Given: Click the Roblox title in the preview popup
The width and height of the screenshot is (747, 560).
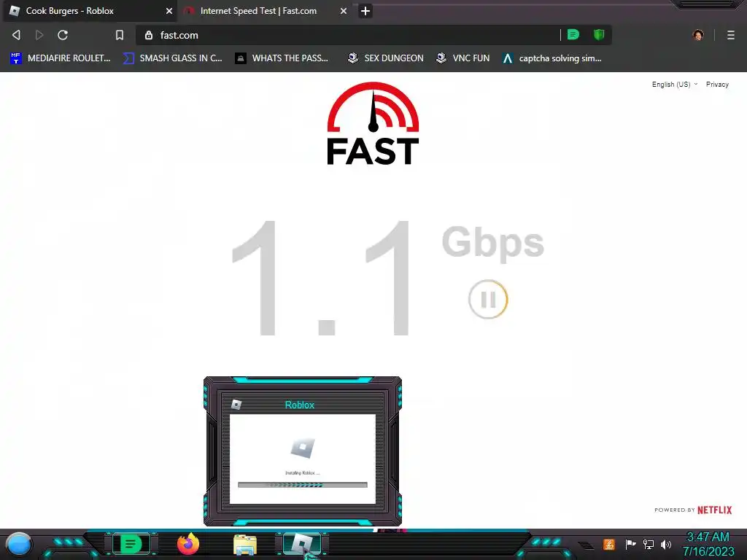Looking at the screenshot, I should click(300, 405).
